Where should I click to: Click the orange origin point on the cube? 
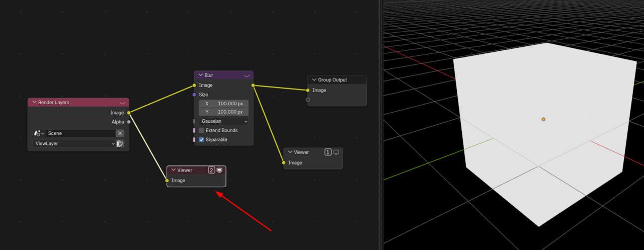(x=543, y=119)
